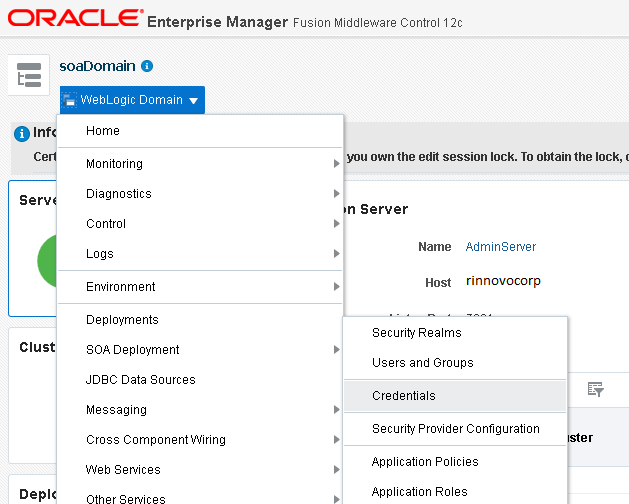
Task: Click the Monitoring menu label
Action: click(114, 164)
